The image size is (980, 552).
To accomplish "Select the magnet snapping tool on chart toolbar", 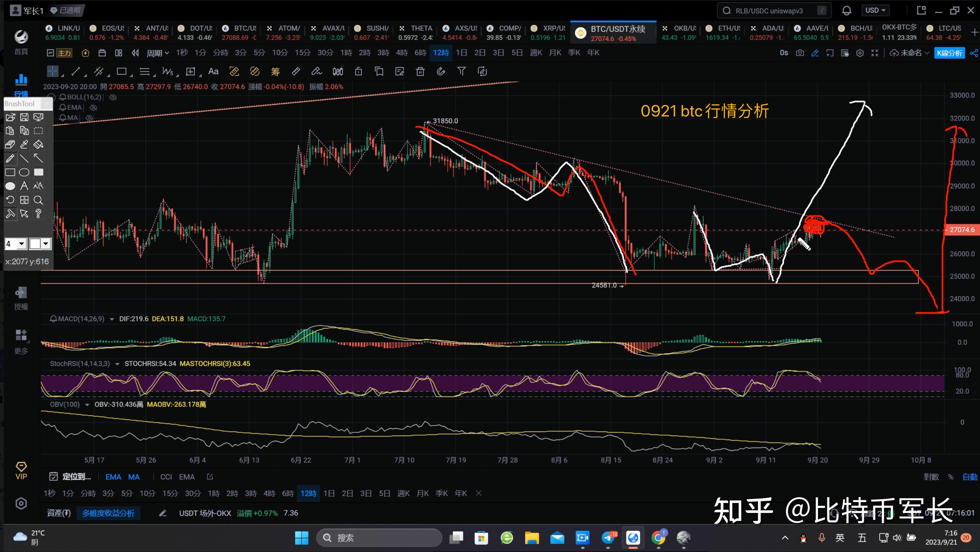I will pyautogui.click(x=441, y=71).
